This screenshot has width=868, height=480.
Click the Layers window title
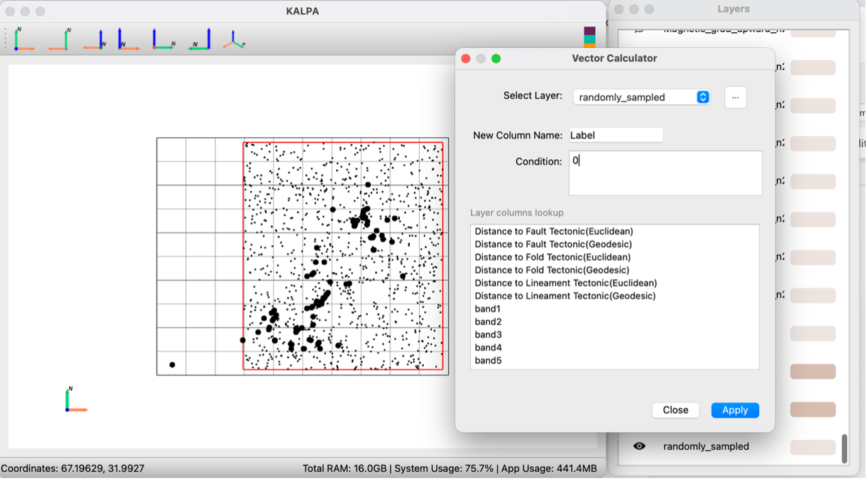(x=733, y=9)
